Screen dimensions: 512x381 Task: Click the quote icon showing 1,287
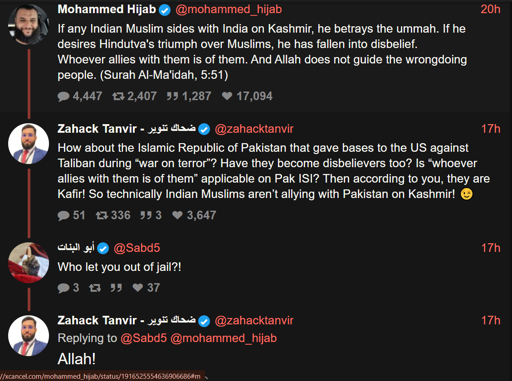172,96
